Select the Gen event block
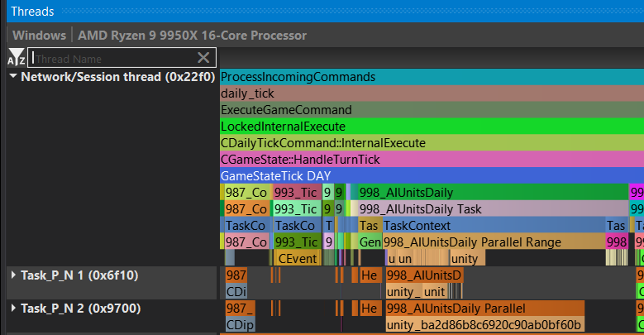The height and width of the screenshot is (335, 644). click(370, 242)
